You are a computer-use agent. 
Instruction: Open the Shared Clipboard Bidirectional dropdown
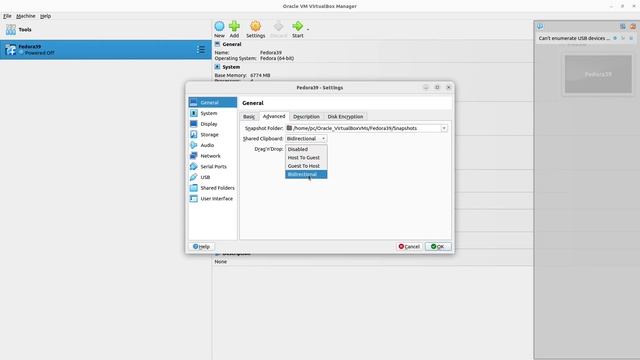(306, 139)
